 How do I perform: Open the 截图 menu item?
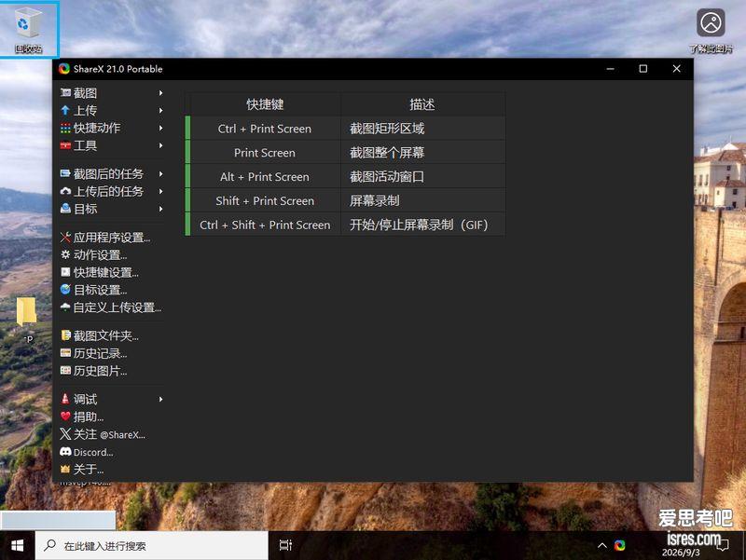[112, 92]
